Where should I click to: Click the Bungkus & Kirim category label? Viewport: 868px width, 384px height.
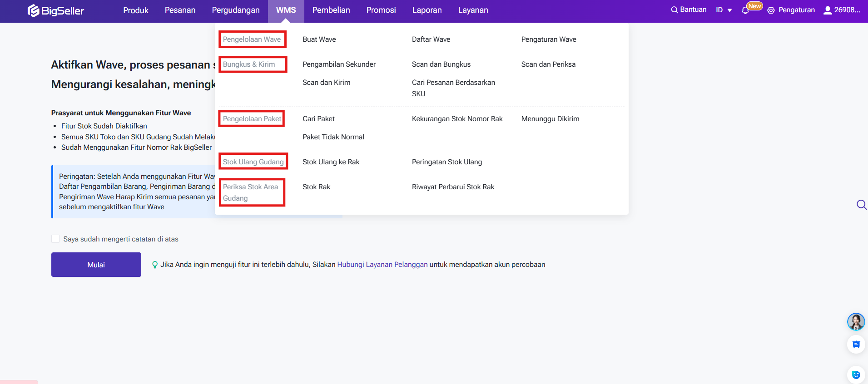(249, 64)
